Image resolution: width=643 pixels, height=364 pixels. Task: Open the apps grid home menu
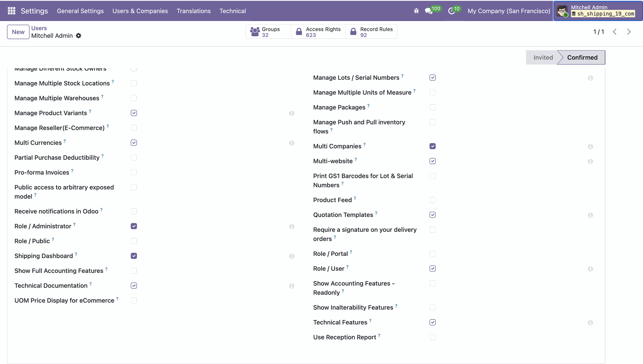11,11
